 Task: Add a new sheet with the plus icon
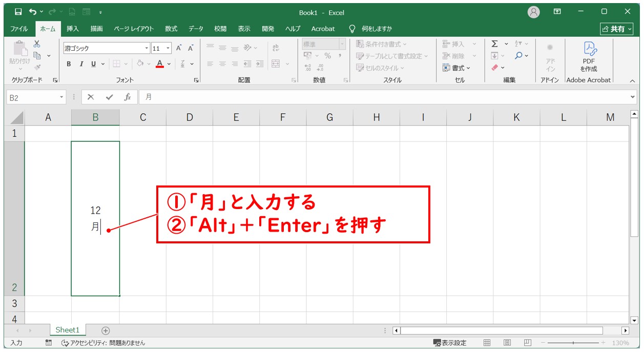(x=106, y=330)
